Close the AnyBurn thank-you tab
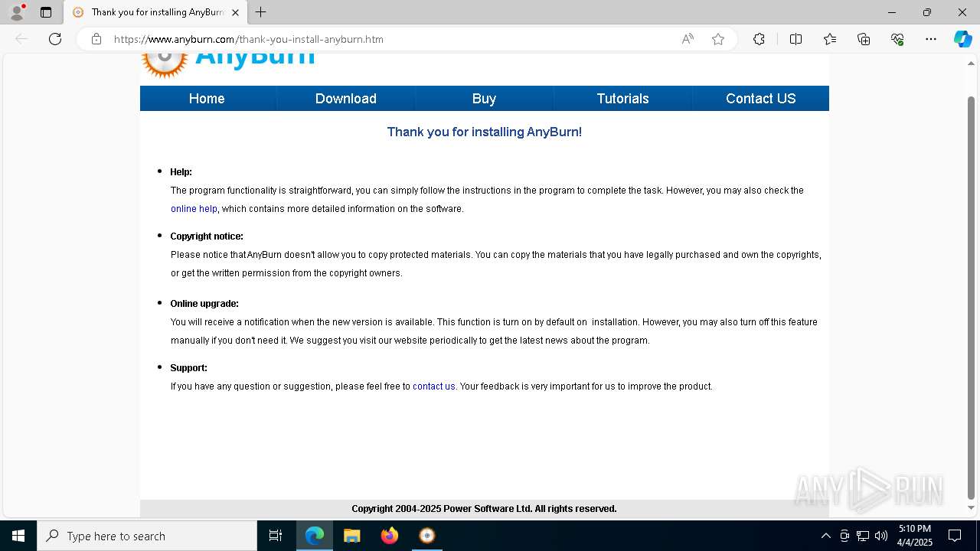This screenshot has height=551, width=980. click(x=235, y=12)
